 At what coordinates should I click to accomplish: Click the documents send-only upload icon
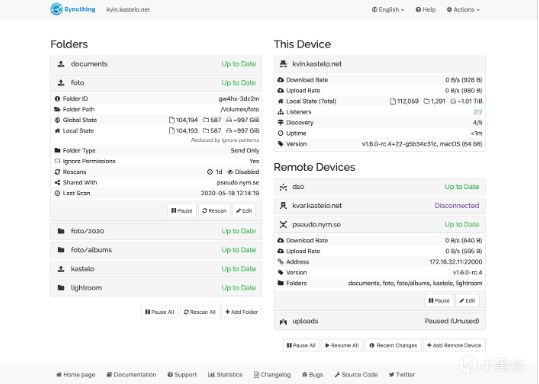[61, 64]
